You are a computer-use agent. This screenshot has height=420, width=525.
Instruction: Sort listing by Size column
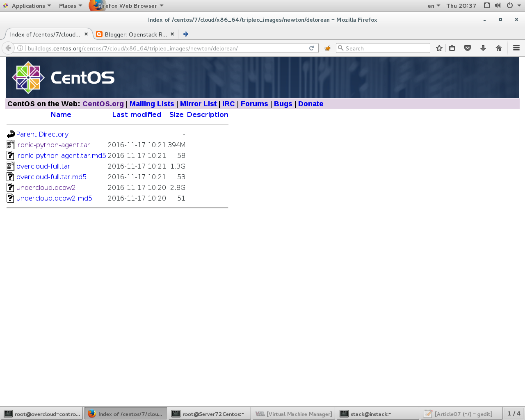tap(176, 114)
